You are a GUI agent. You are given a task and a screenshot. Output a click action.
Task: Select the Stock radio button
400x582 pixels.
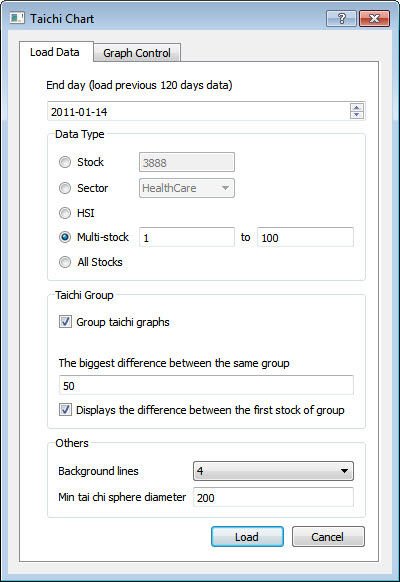pyautogui.click(x=65, y=162)
